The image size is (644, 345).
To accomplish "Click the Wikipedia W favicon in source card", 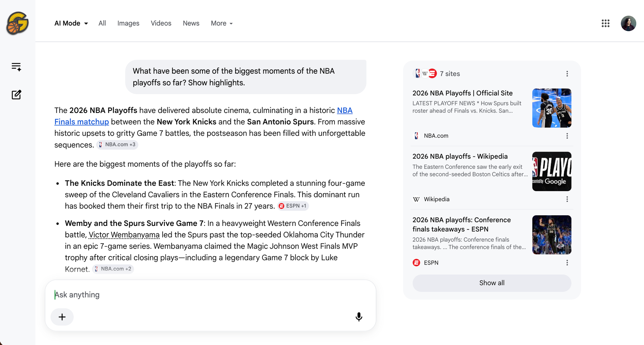I will click(x=416, y=199).
